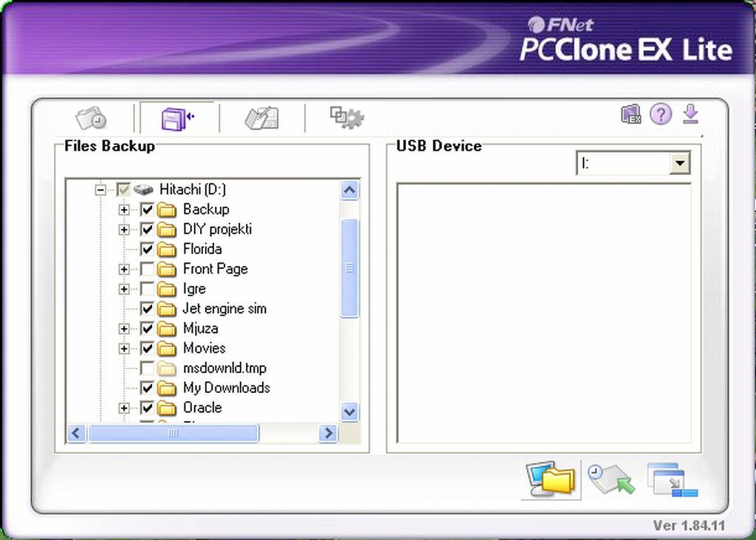Toggle the Hitachi (D:) drive checkbox

tap(123, 189)
